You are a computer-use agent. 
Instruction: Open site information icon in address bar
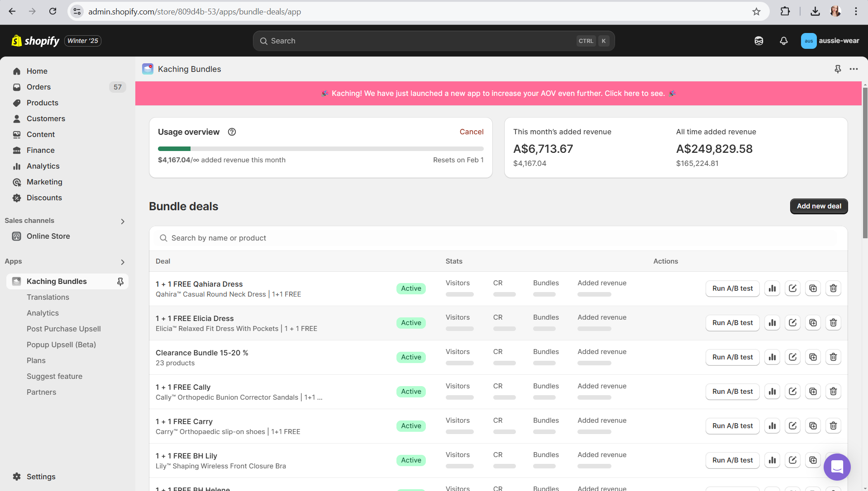click(77, 12)
